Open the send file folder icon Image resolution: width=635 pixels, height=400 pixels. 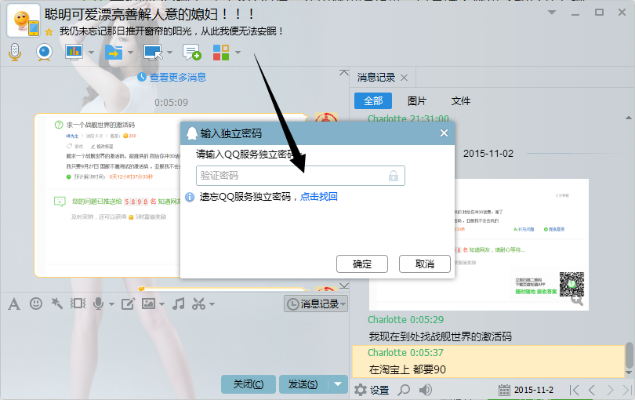[113, 52]
